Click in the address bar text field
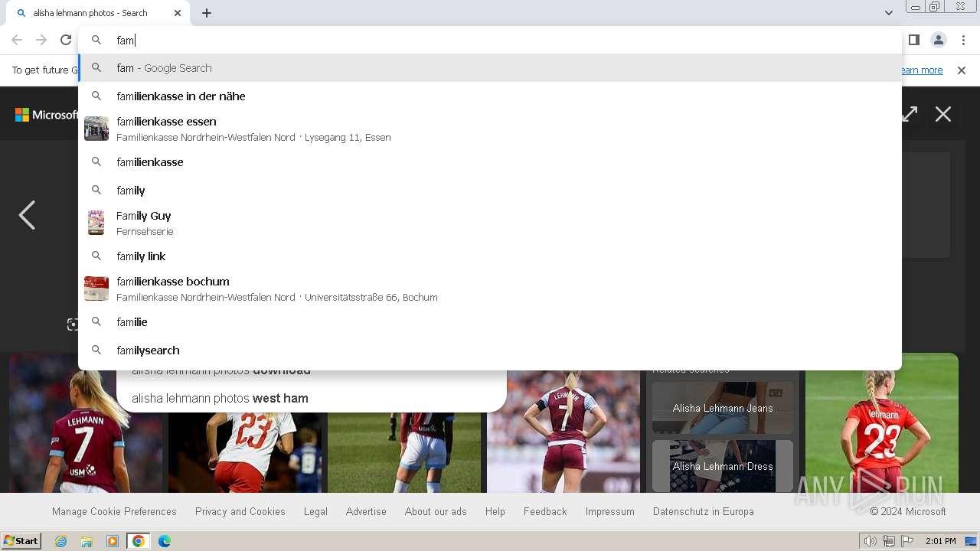Image resolution: width=980 pixels, height=551 pixels. click(490, 40)
